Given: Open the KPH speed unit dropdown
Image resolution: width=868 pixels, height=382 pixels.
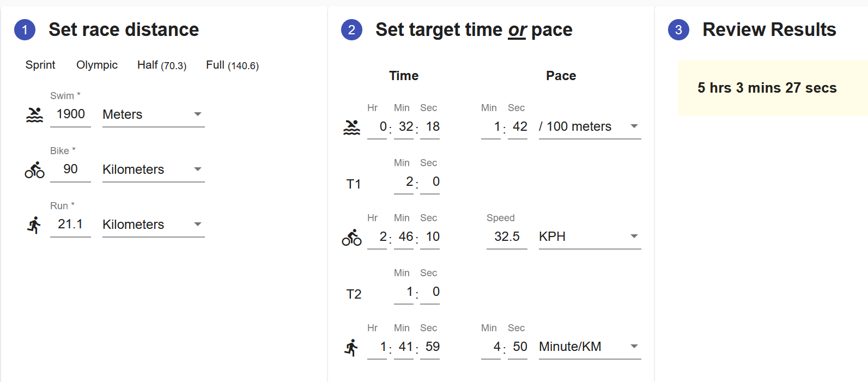Looking at the screenshot, I should coord(590,237).
